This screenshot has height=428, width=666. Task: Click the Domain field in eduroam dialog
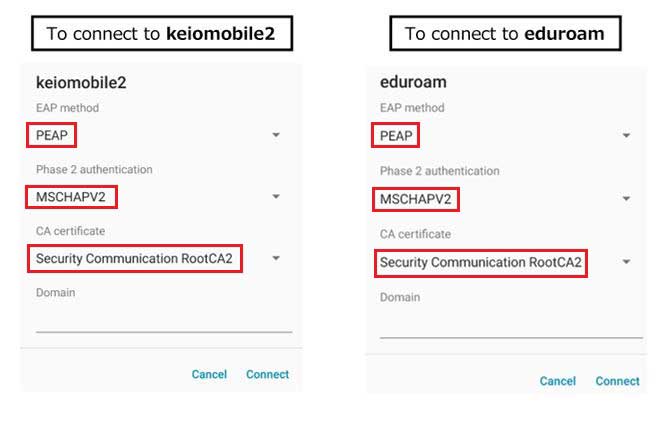[510, 325]
